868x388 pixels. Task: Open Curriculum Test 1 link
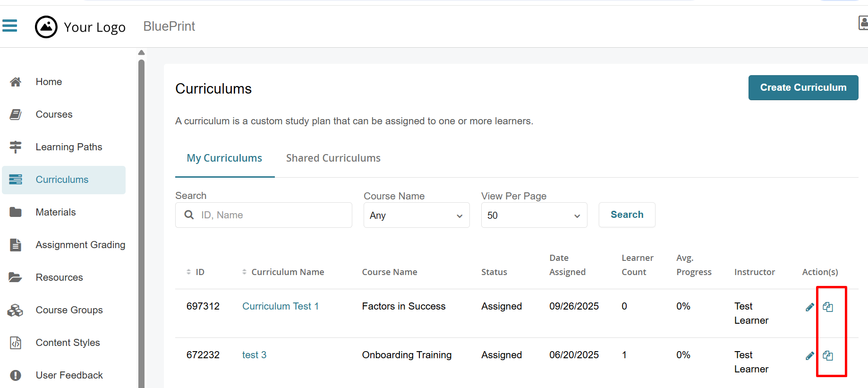pos(281,306)
